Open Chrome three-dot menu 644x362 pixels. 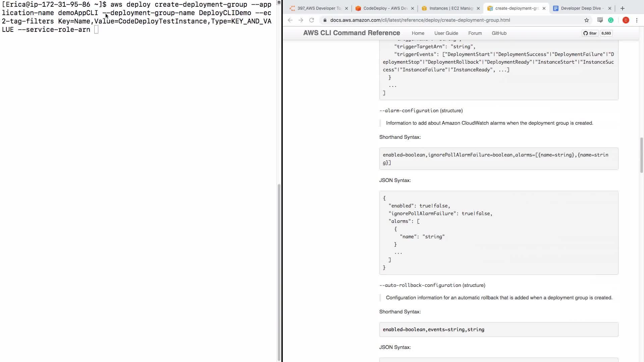pyautogui.click(x=637, y=20)
